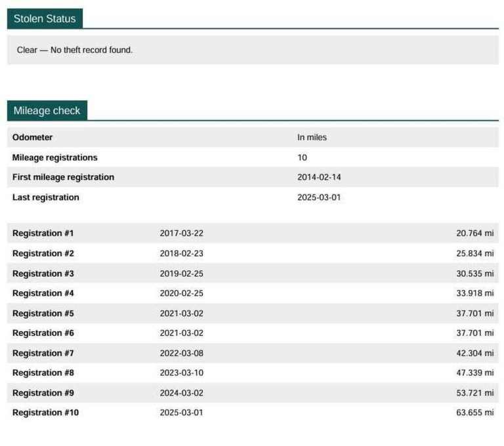Click the first mileage registration date 2014-02-14

tap(319, 177)
